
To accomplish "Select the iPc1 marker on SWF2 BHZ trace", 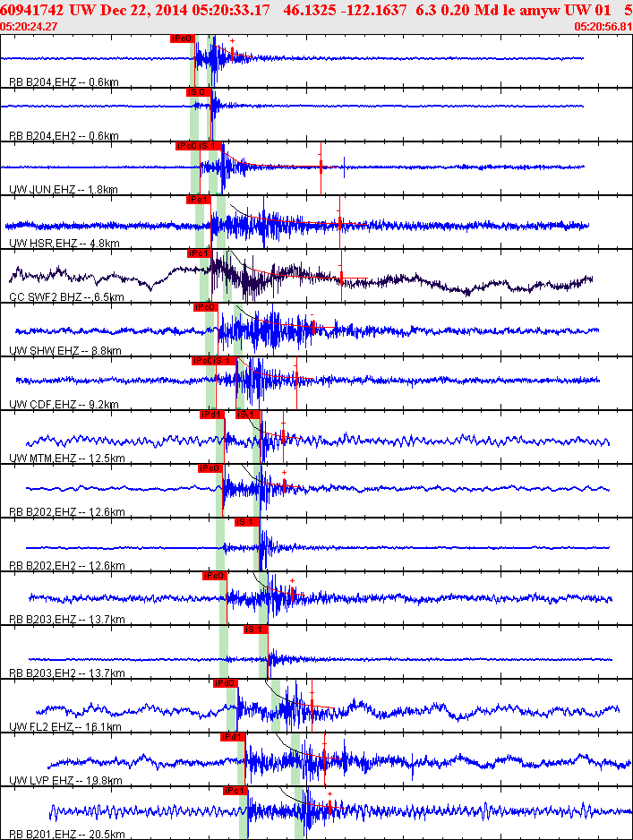I will click(200, 253).
